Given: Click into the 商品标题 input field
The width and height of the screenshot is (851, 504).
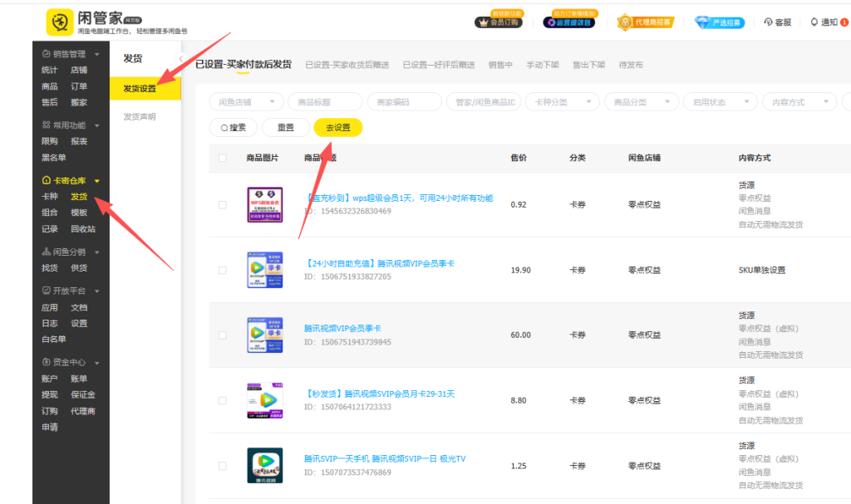Looking at the screenshot, I should (x=325, y=102).
